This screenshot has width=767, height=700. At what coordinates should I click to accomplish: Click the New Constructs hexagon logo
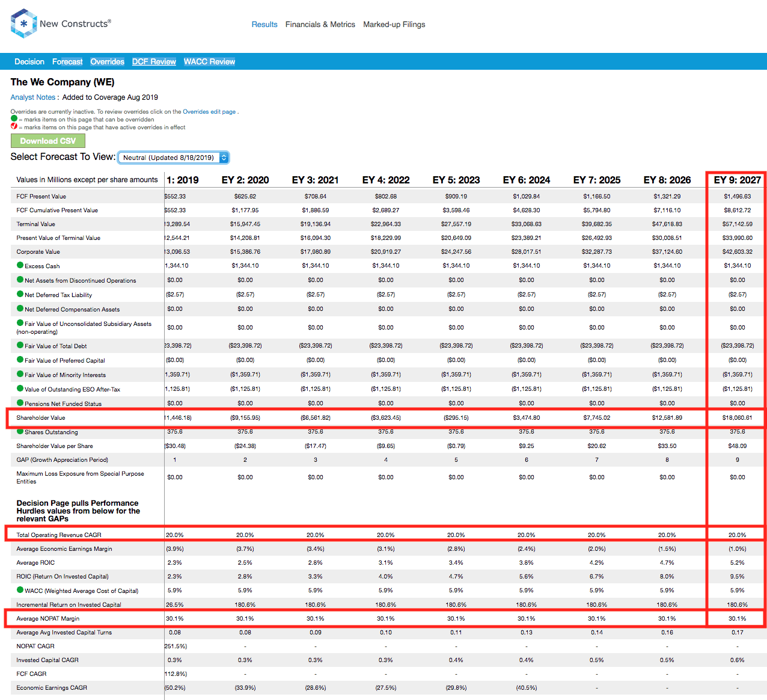pos(24,23)
